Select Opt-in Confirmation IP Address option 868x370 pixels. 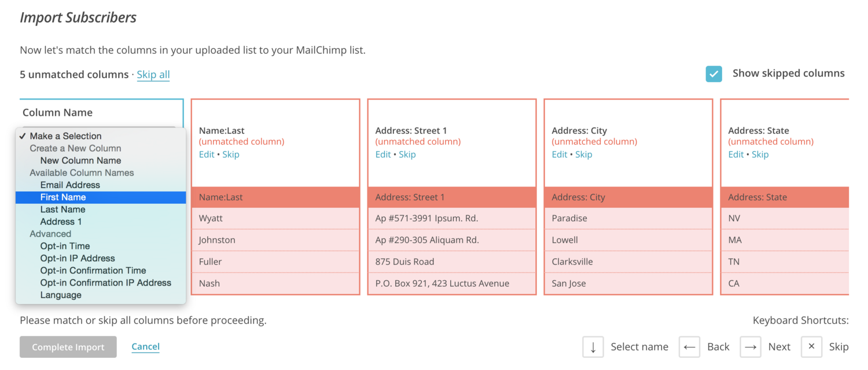click(x=105, y=283)
